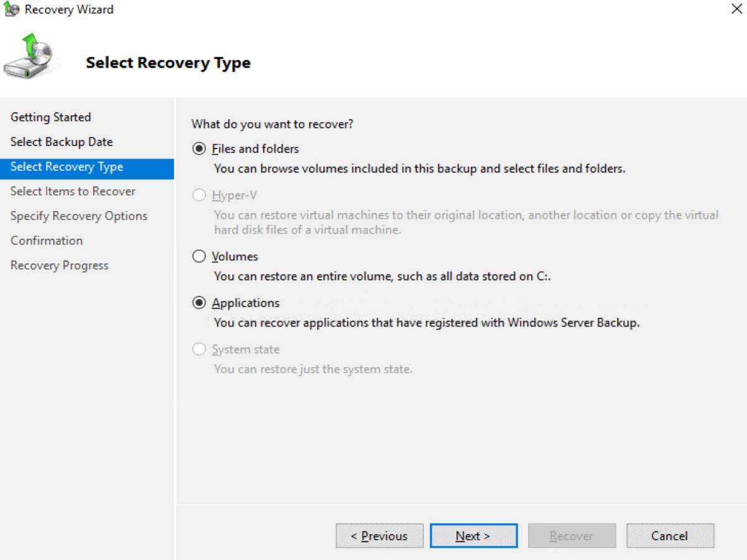Click the Hyper-V radio button
The height and width of the screenshot is (560, 747).
(199, 195)
